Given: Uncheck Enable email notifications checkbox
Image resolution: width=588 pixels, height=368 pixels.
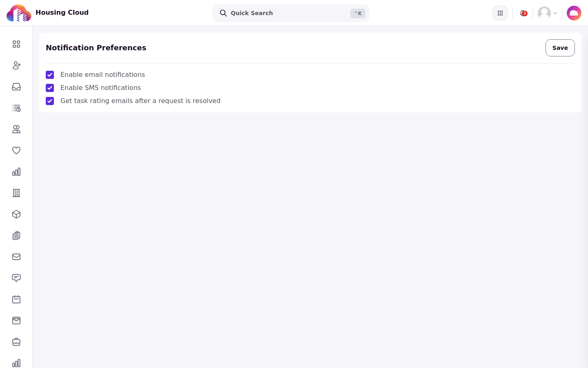Looking at the screenshot, I should pyautogui.click(x=50, y=75).
